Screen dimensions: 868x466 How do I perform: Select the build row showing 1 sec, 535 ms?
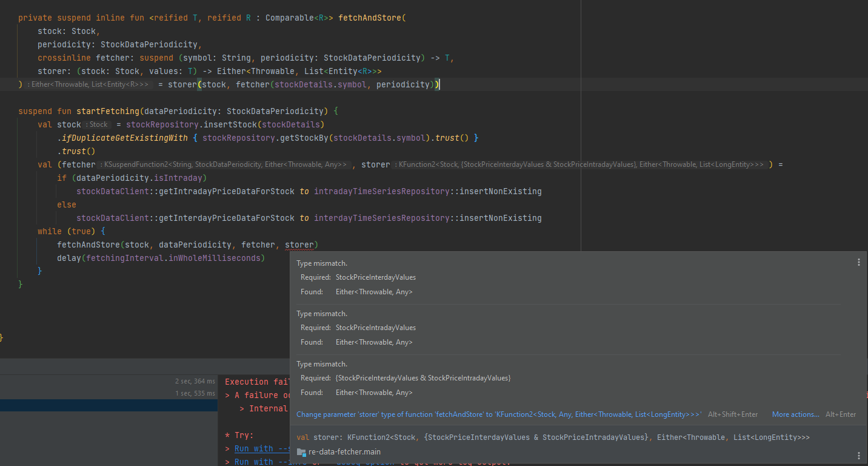click(x=109, y=393)
